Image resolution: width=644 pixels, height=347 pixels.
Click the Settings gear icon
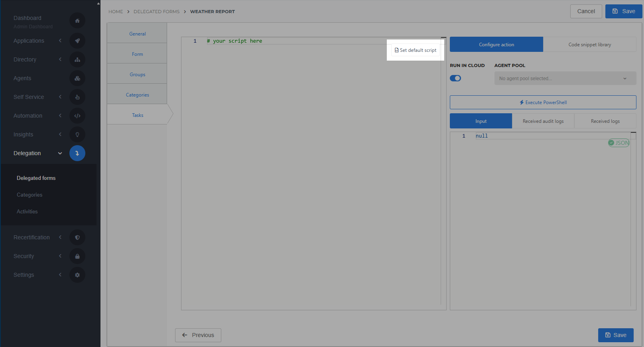[77, 275]
